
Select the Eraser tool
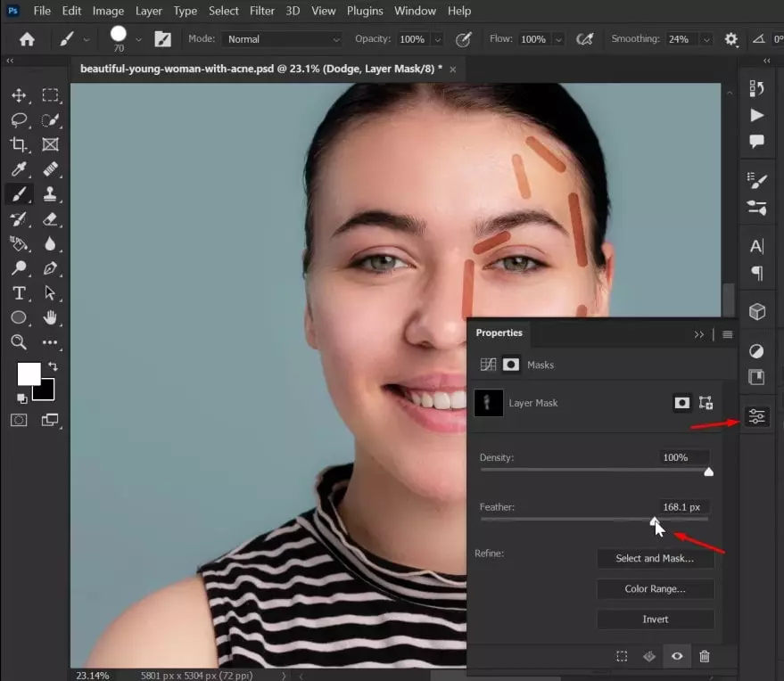click(x=50, y=219)
